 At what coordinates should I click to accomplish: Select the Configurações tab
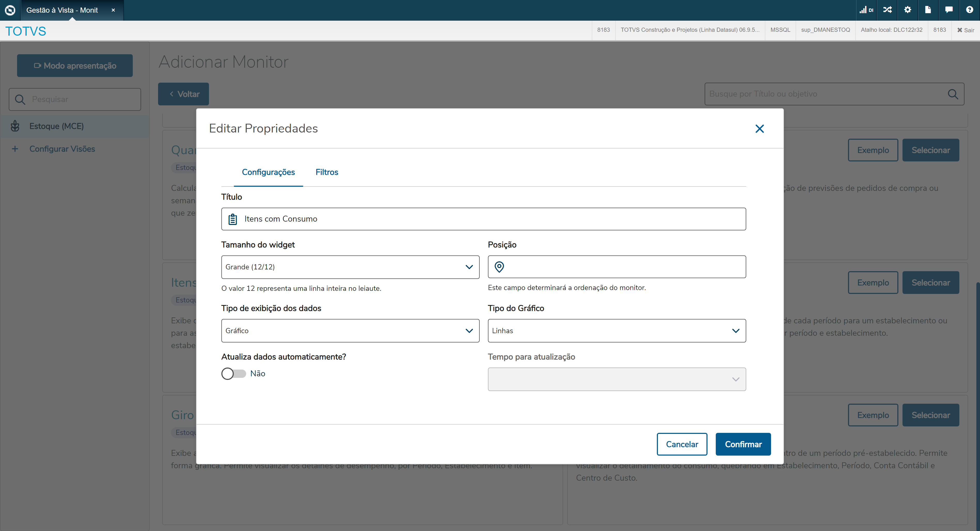coord(268,172)
